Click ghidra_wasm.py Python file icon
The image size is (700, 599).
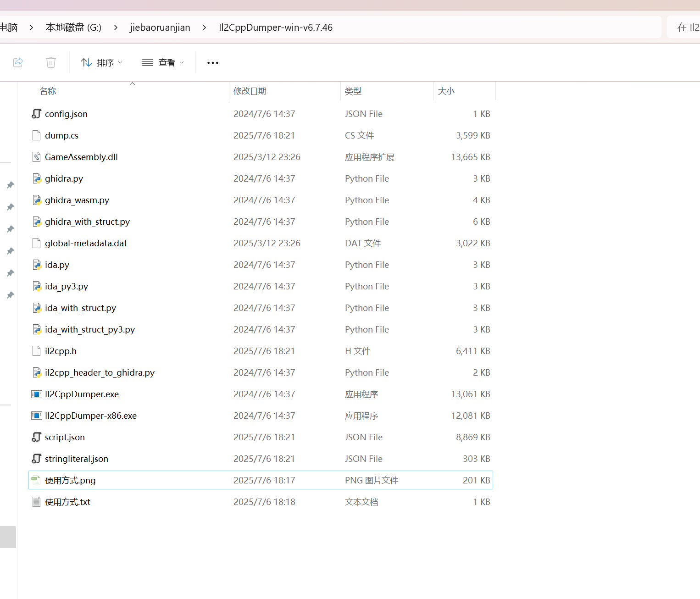click(x=37, y=200)
